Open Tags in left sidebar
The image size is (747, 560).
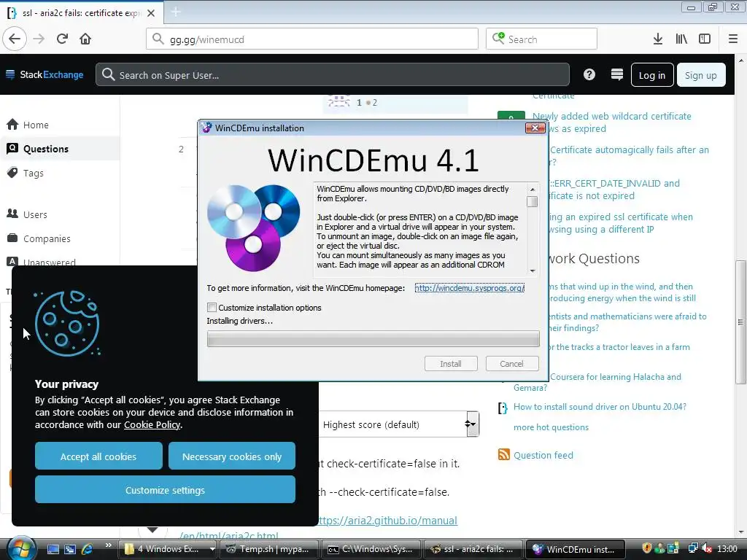34,173
